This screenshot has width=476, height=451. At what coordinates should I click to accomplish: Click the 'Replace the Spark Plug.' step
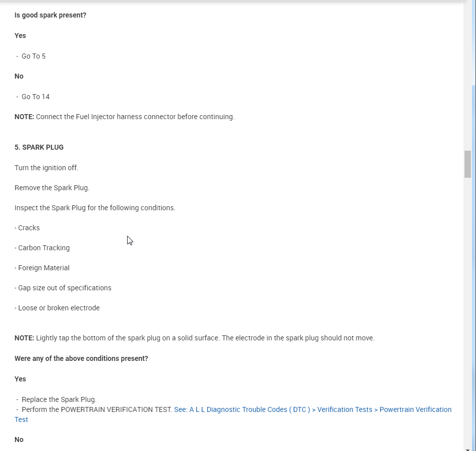coord(59,399)
